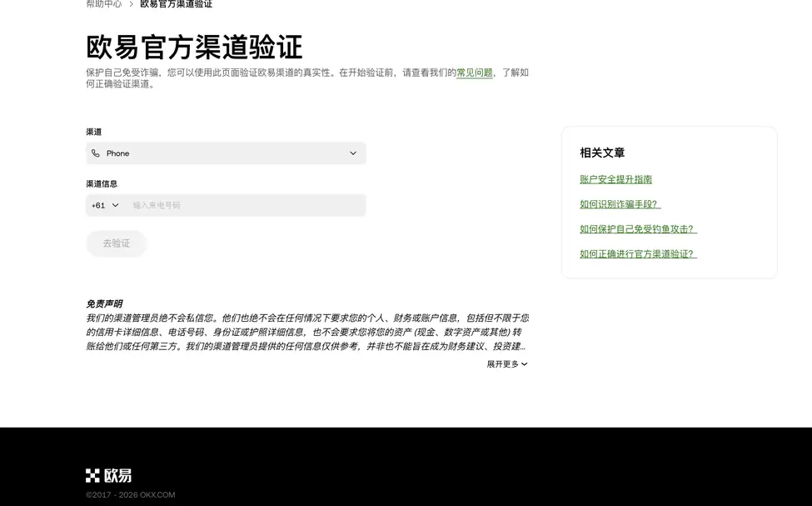Open 如何保护自己免受钓鱼攻击? article
812x506 pixels.
pyautogui.click(x=638, y=229)
